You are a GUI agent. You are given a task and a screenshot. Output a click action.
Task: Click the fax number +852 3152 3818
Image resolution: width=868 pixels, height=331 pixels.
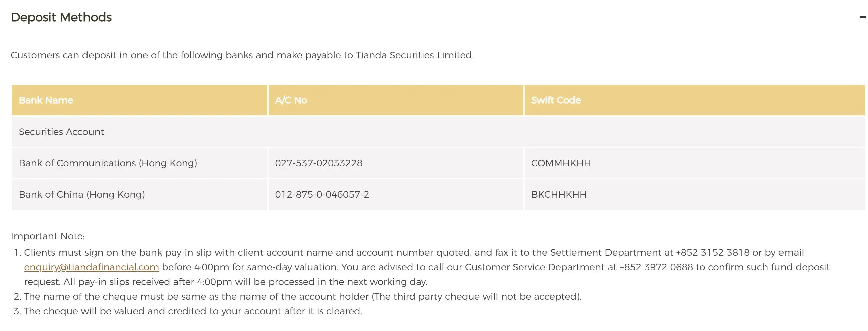(x=713, y=252)
